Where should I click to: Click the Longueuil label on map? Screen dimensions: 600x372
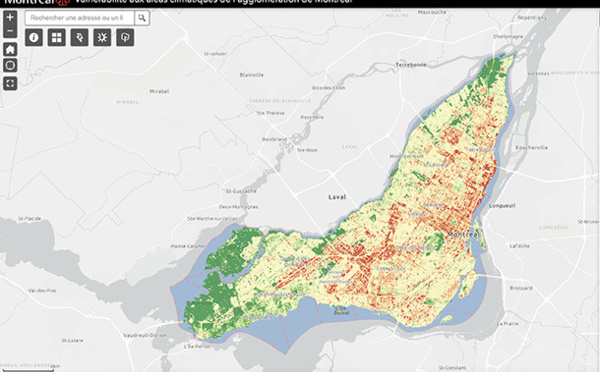502,206
